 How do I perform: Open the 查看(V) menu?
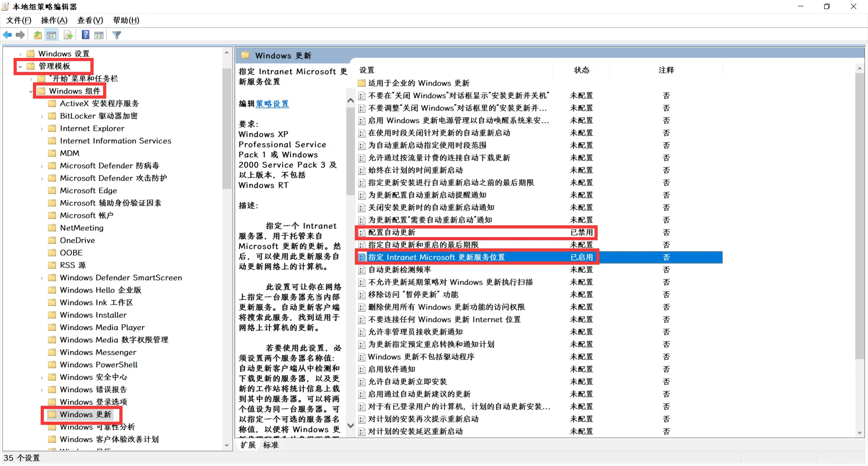pyautogui.click(x=90, y=20)
